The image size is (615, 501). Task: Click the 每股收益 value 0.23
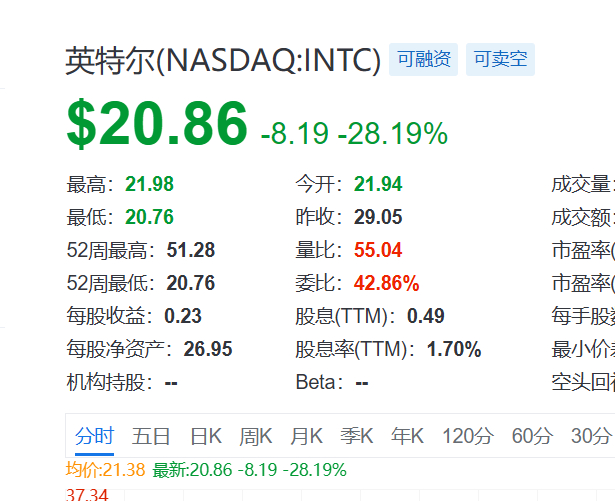pos(183,316)
